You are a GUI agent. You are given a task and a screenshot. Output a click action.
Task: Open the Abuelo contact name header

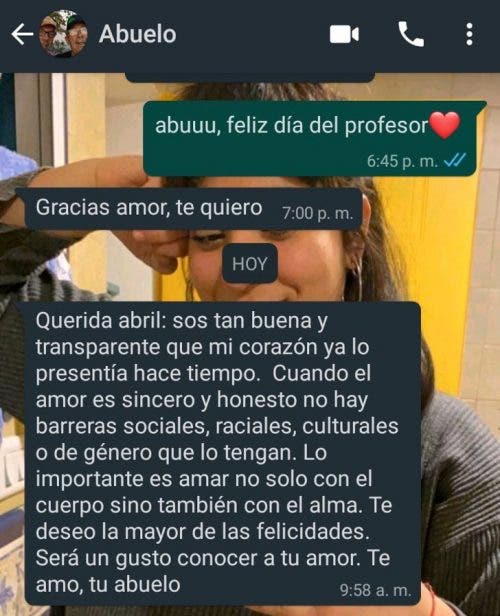[x=137, y=34]
